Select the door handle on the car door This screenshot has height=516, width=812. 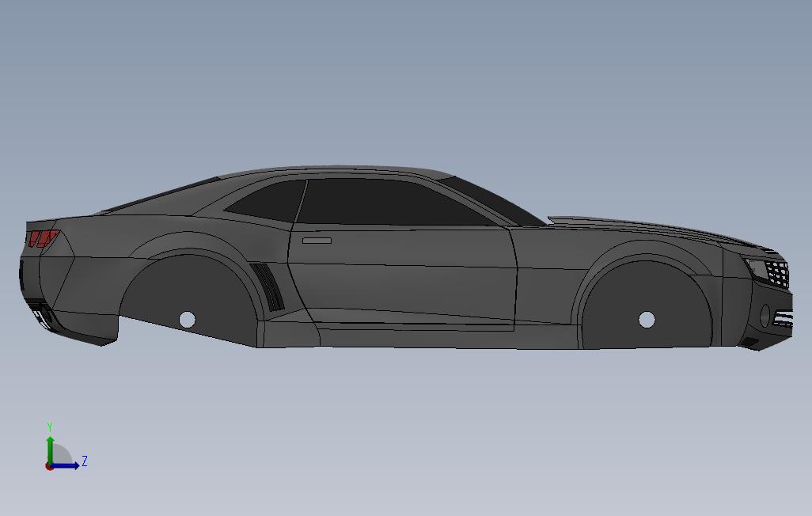[317, 241]
